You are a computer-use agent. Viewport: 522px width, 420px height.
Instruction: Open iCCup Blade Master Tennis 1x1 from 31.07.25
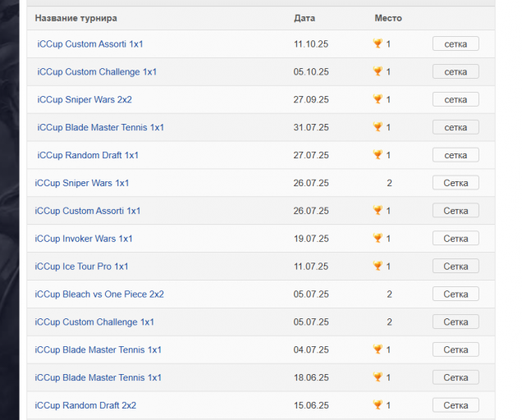(100, 127)
